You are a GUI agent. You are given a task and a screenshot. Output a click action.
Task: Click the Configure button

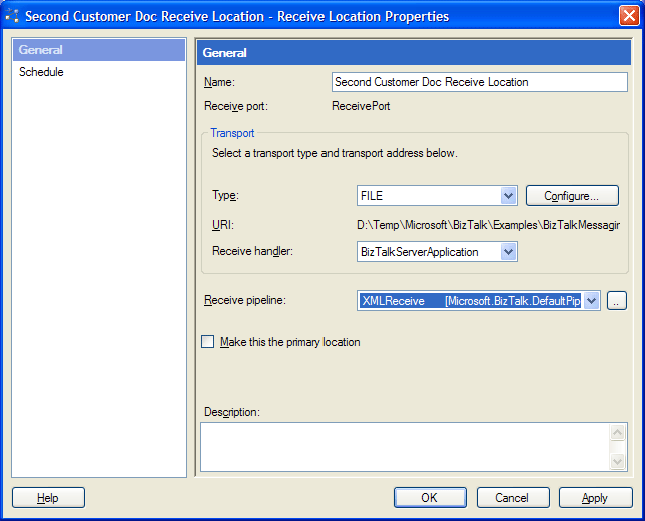point(572,196)
